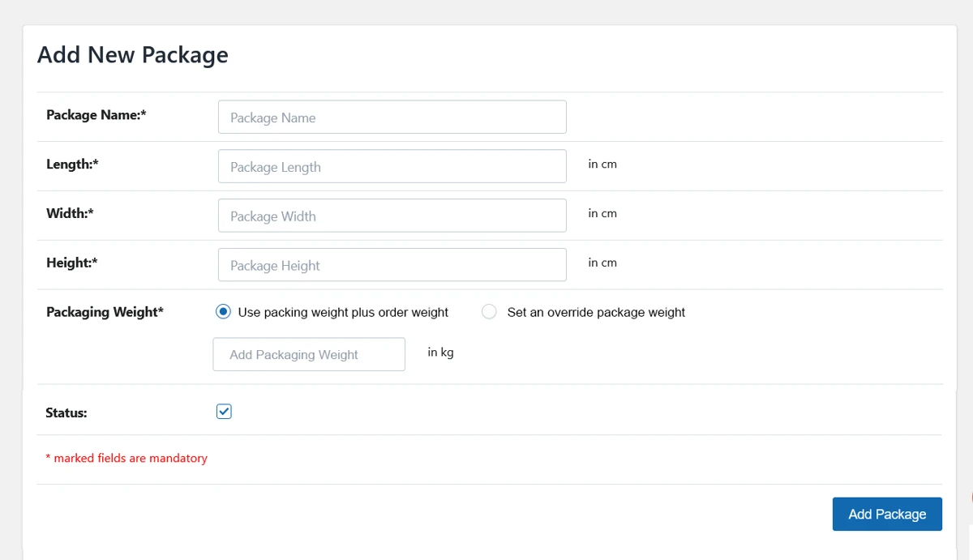Image resolution: width=973 pixels, height=560 pixels.
Task: Click the 'Package Name:*' field label
Action: tap(96, 115)
